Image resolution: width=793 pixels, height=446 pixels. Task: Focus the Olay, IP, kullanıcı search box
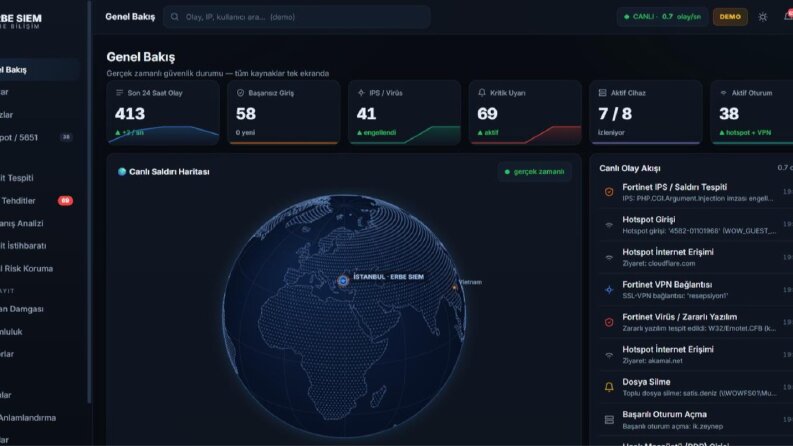tap(297, 17)
